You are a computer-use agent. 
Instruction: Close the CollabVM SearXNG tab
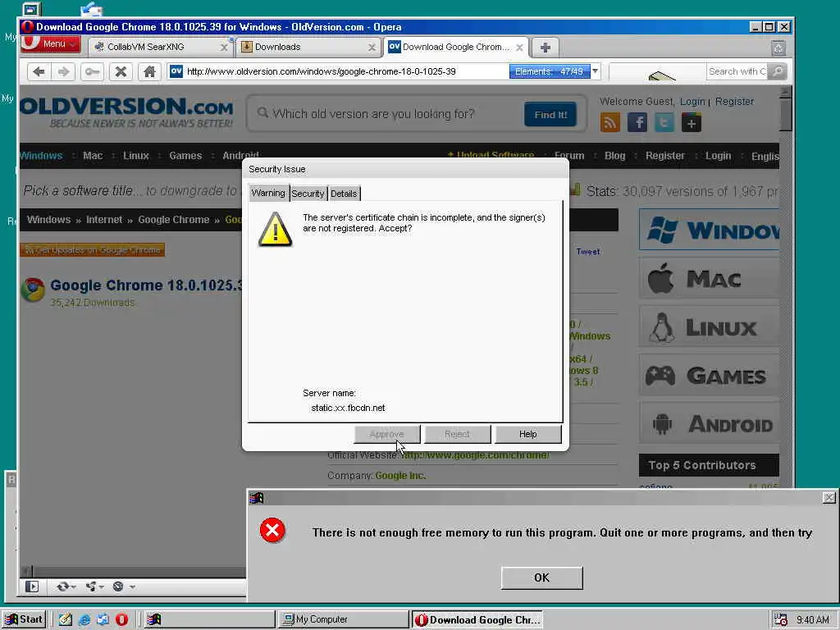tap(224, 47)
